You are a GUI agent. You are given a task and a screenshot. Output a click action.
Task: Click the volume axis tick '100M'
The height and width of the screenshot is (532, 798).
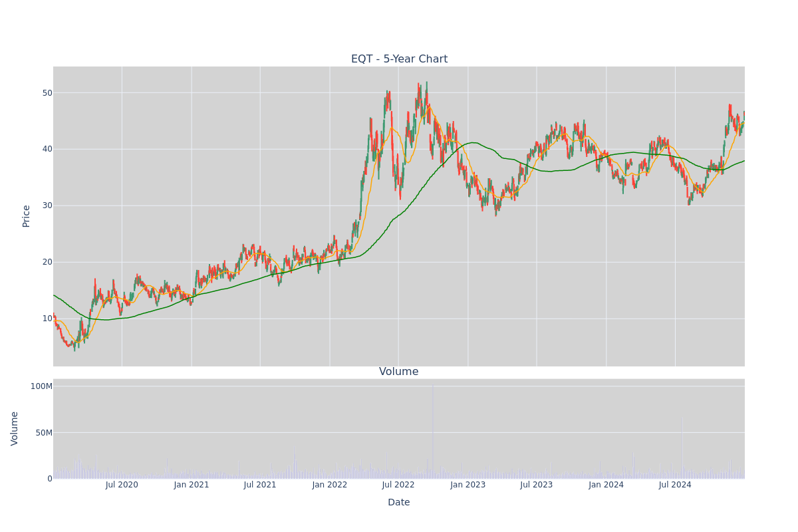click(41, 386)
